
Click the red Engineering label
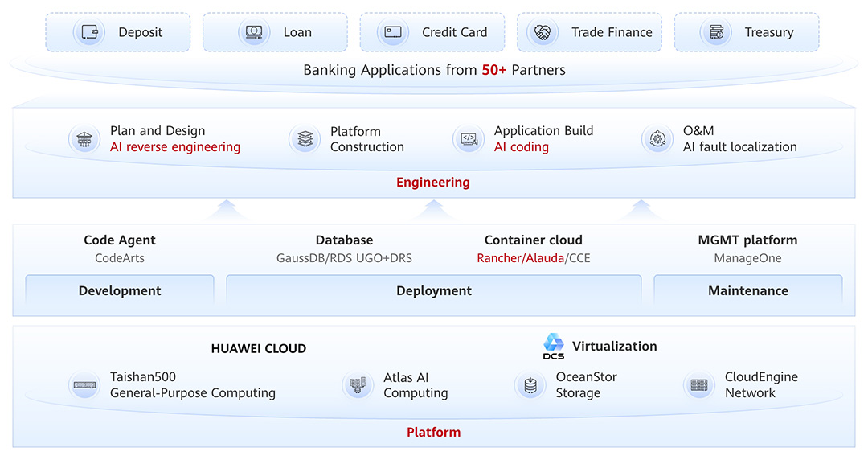tap(433, 183)
